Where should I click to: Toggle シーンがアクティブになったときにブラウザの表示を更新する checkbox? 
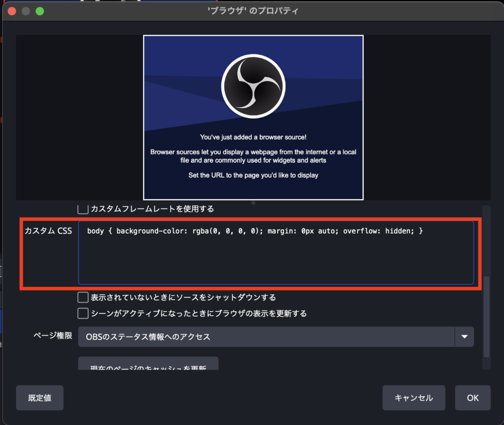coord(83,313)
